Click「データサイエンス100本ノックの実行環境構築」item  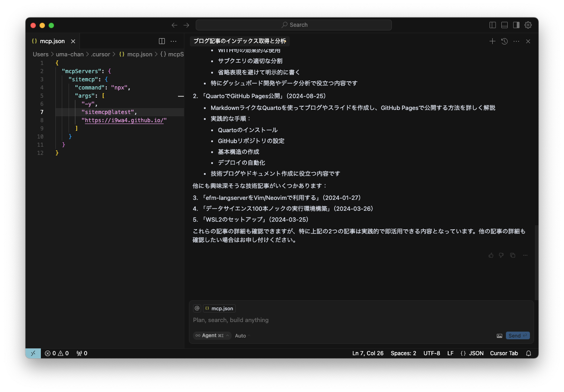point(287,208)
